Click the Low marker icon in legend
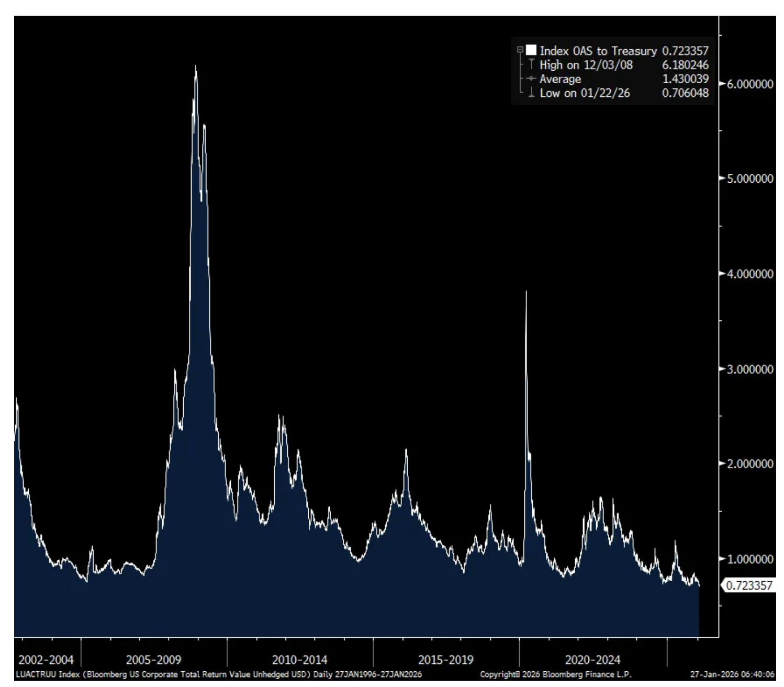The image size is (784, 687). 531,93
